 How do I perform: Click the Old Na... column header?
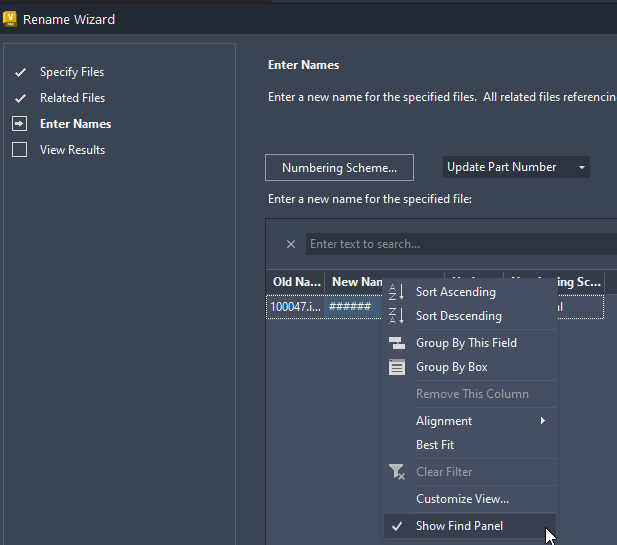(x=296, y=282)
